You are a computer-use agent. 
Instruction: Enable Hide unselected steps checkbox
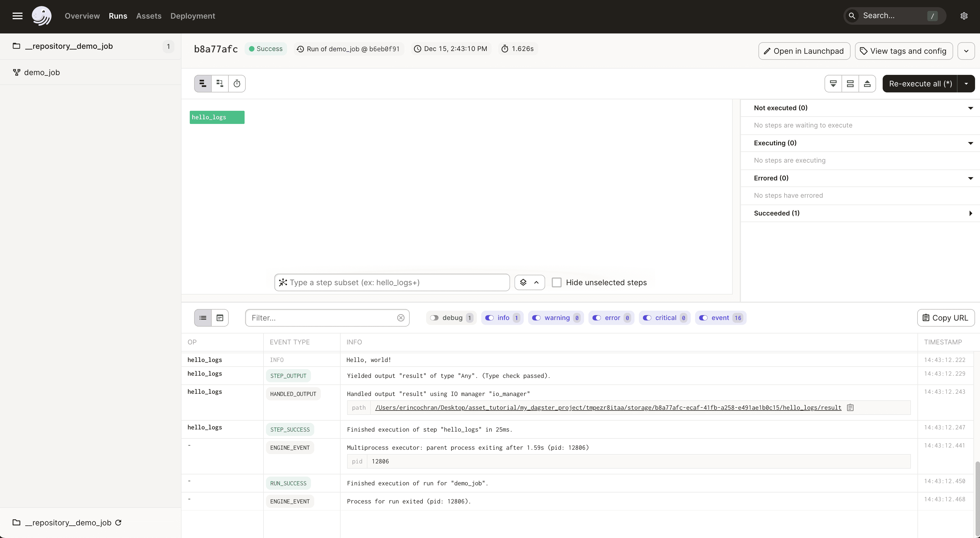557,282
